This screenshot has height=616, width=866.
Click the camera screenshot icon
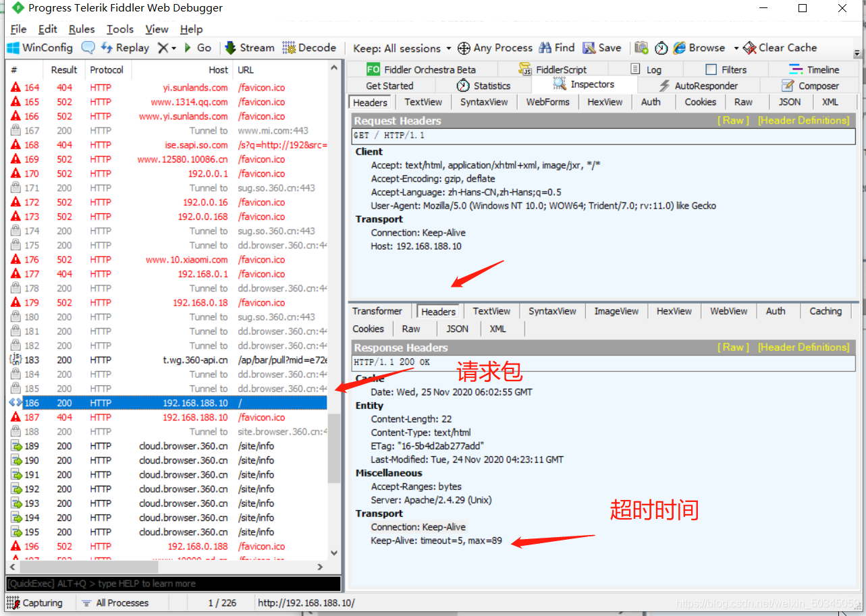coord(642,48)
